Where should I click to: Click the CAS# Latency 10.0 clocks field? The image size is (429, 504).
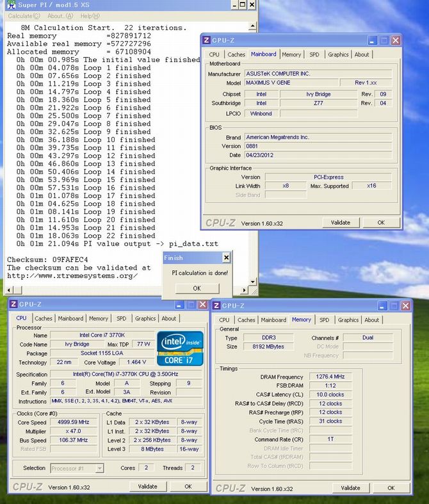[x=330, y=394]
